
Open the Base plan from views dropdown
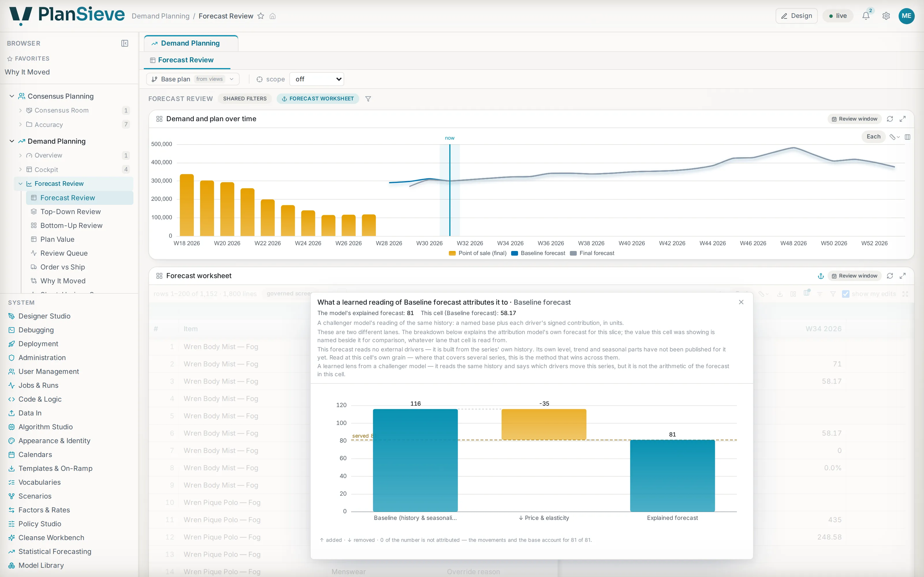(x=193, y=79)
